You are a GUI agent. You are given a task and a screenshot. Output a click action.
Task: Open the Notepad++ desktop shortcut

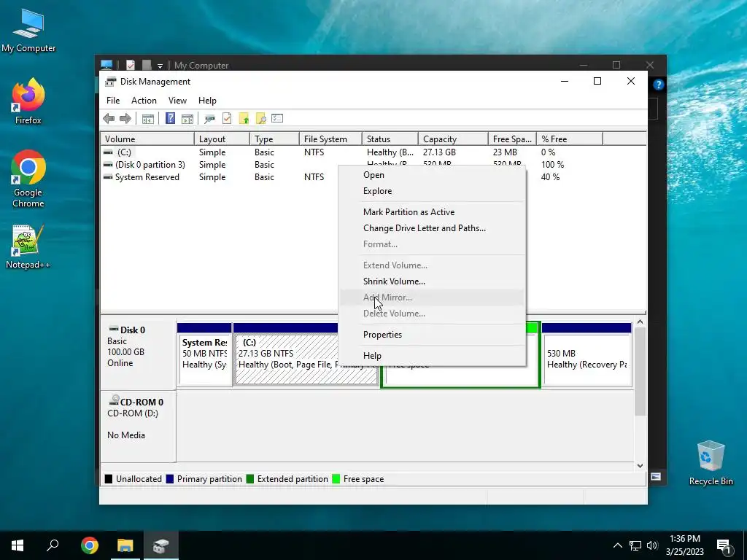[28, 246]
